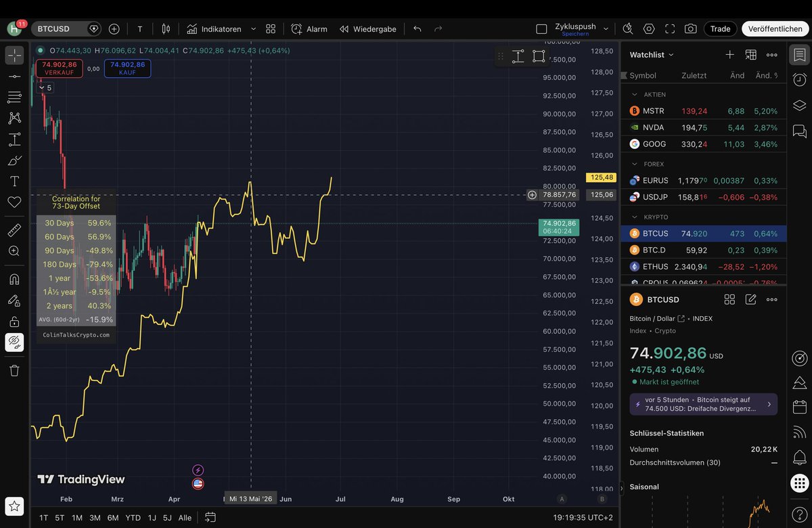This screenshot has height=528, width=812.
Task: Select the trend line drawing tool
Action: coord(14,76)
